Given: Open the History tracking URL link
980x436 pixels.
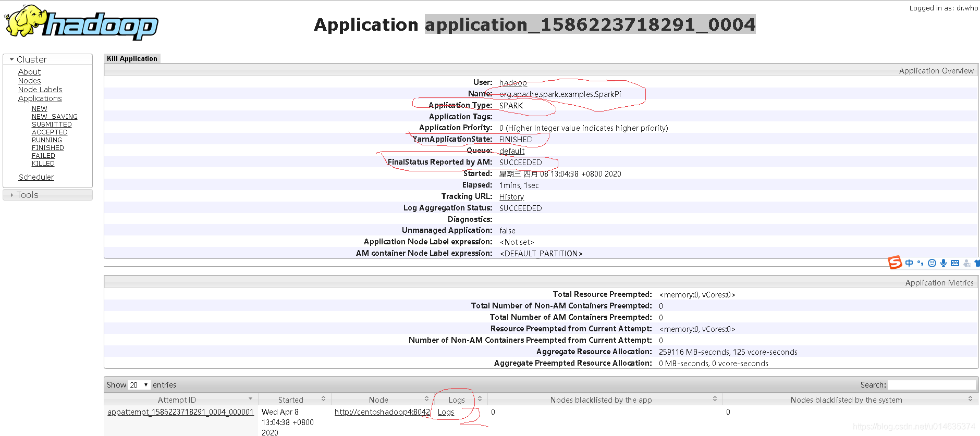Looking at the screenshot, I should tap(511, 197).
